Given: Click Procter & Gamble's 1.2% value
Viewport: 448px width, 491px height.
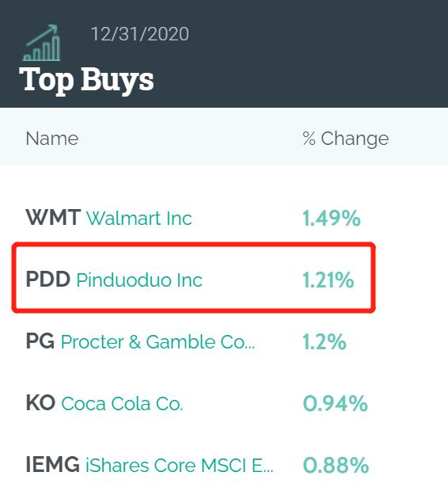Looking at the screenshot, I should [325, 341].
